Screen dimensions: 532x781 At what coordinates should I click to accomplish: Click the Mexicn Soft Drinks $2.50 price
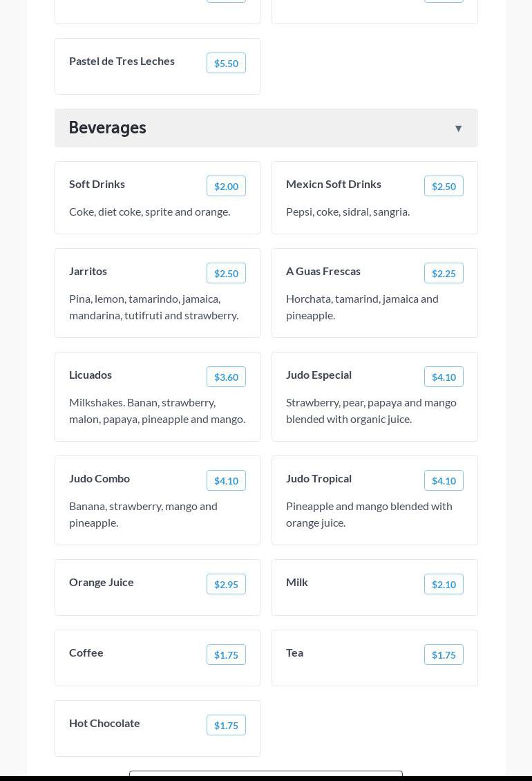click(444, 186)
